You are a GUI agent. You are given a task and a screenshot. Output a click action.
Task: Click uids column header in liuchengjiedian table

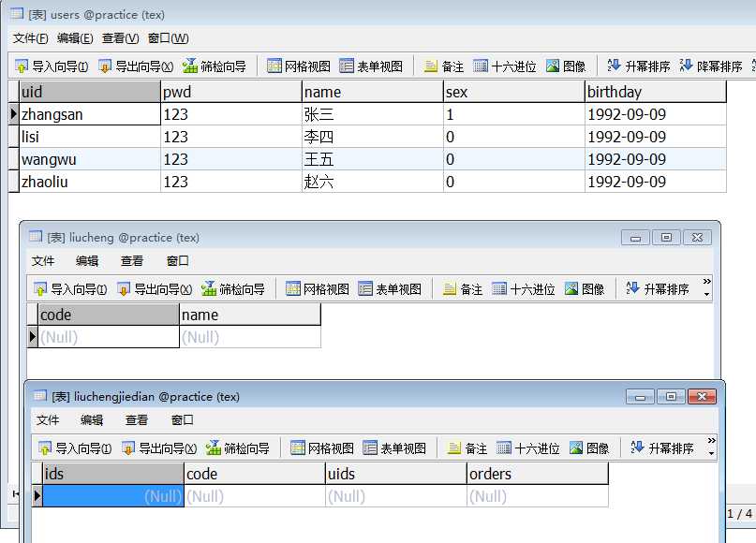(396, 474)
